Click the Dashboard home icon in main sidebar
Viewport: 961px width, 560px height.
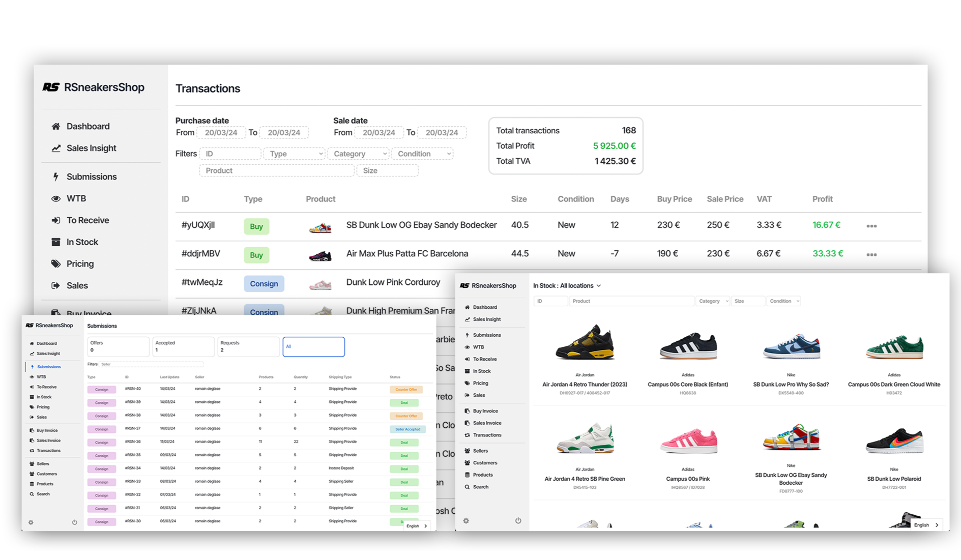56,126
